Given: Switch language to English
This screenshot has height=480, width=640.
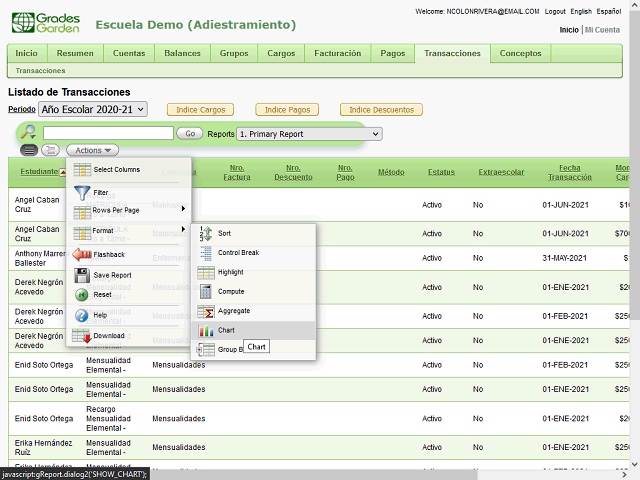Looking at the screenshot, I should (581, 11).
